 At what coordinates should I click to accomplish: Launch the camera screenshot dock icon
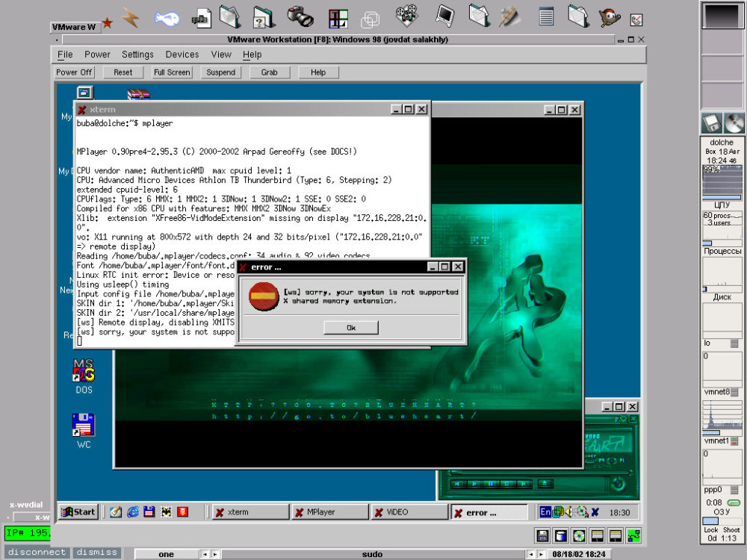click(x=300, y=16)
